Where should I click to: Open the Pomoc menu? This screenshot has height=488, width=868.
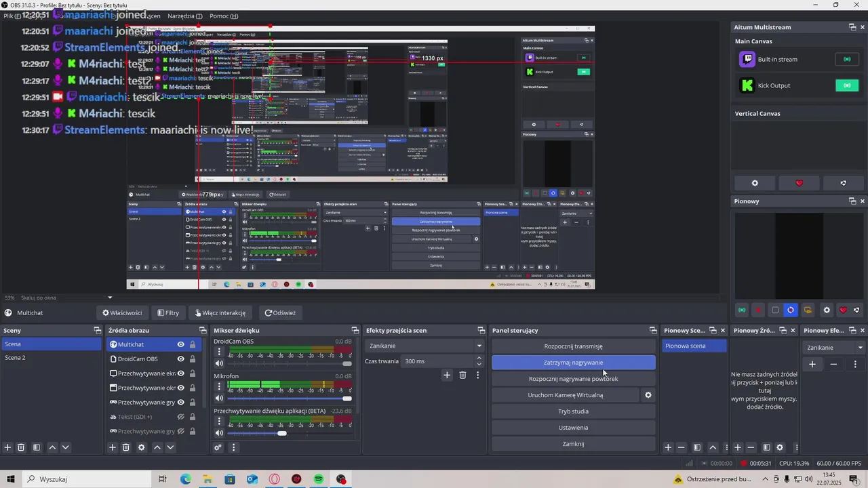coord(224,16)
